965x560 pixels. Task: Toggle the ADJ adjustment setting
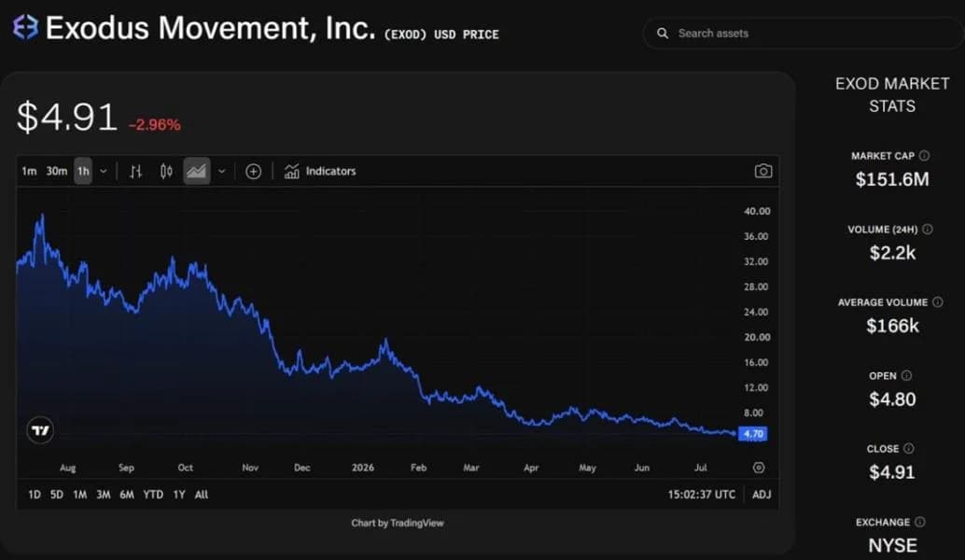[x=762, y=494]
